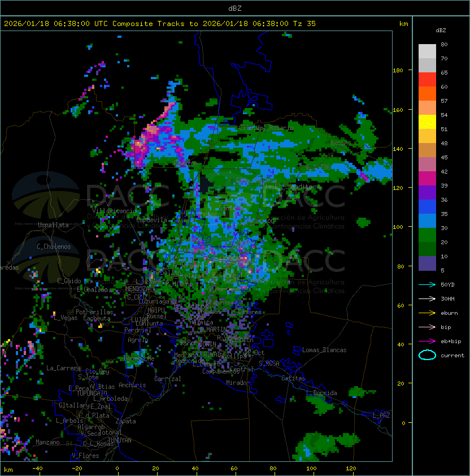Screen dimensions: 470x476
Task: Click the 'Mirador' map label
Action: coord(238,383)
